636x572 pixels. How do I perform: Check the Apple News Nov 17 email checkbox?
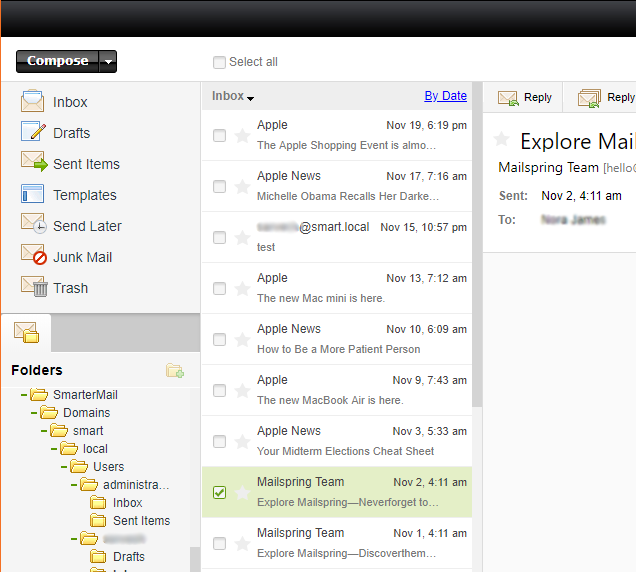click(219, 187)
